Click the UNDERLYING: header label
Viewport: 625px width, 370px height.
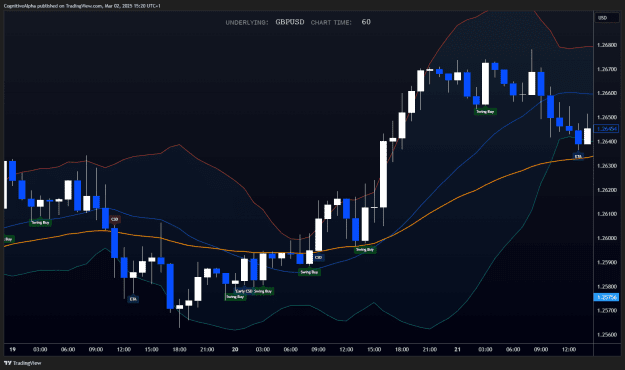pyautogui.click(x=247, y=23)
